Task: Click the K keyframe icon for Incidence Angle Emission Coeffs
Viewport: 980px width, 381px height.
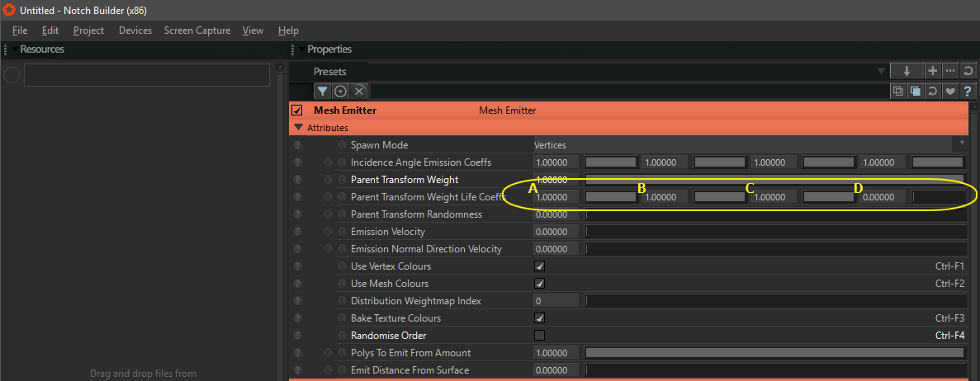Action: click(329, 162)
